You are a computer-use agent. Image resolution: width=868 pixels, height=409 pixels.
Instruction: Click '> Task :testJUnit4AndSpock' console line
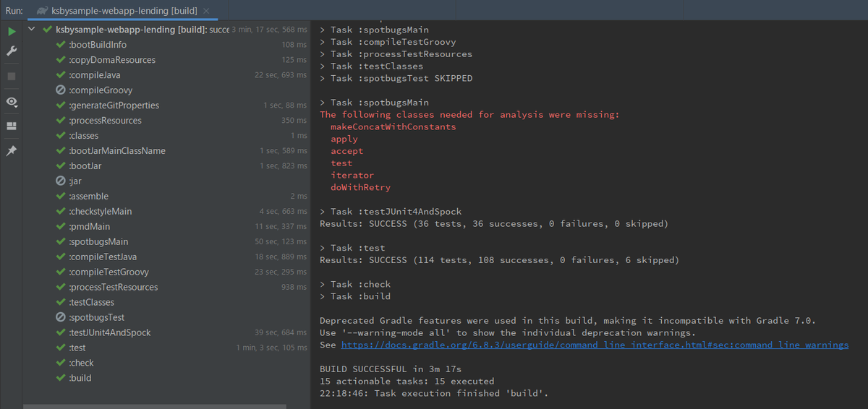coord(391,212)
